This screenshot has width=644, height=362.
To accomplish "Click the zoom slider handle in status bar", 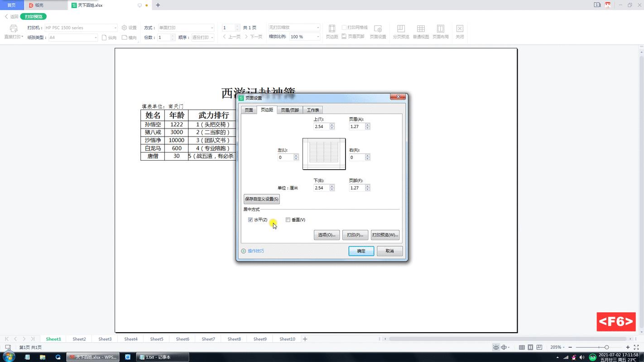I will tap(607, 348).
